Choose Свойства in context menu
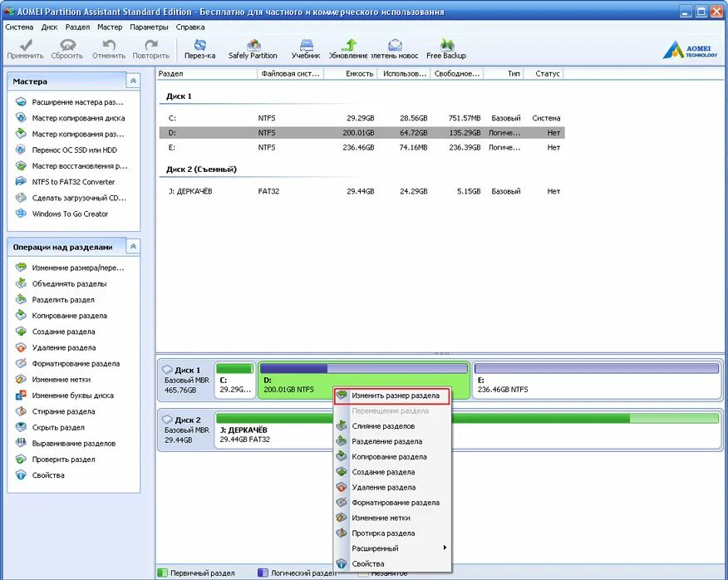 392,564
